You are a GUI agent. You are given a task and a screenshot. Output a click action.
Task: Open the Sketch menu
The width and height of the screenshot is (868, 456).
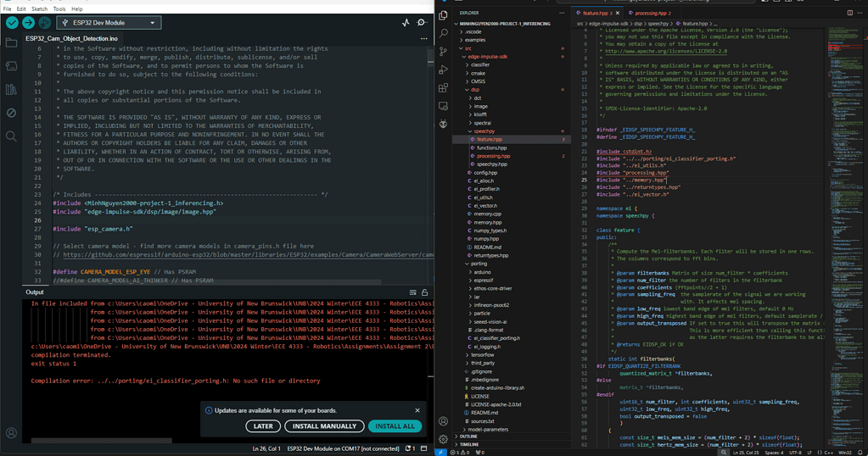[39, 8]
